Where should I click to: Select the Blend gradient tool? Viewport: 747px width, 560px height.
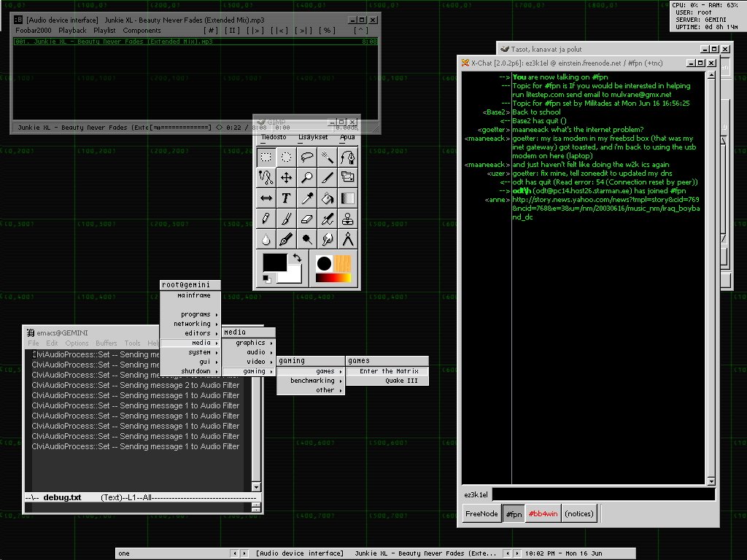pos(348,198)
